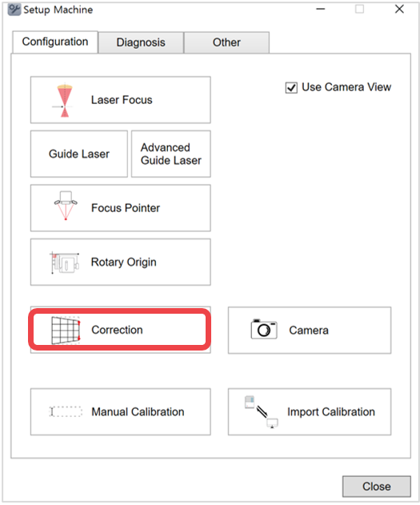Switch to the Diagnosis tab
This screenshot has height=505, width=420.
pyautogui.click(x=141, y=42)
